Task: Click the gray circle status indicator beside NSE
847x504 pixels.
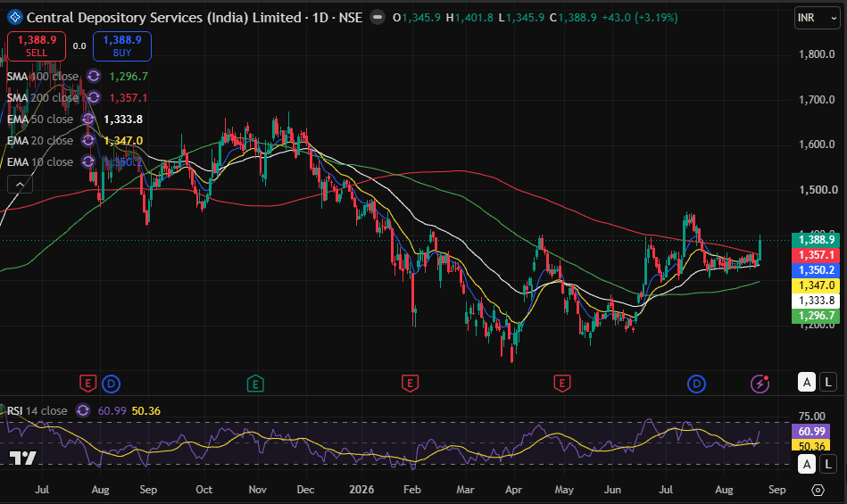Action: click(378, 17)
